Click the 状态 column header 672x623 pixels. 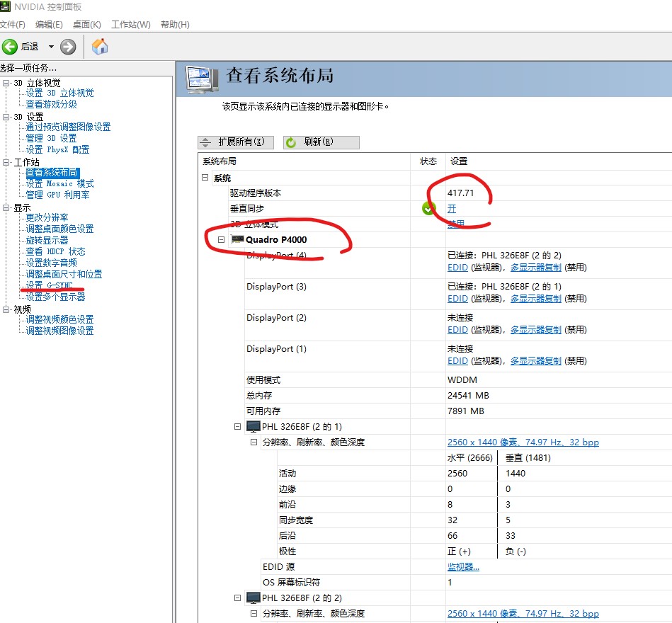pyautogui.click(x=428, y=161)
